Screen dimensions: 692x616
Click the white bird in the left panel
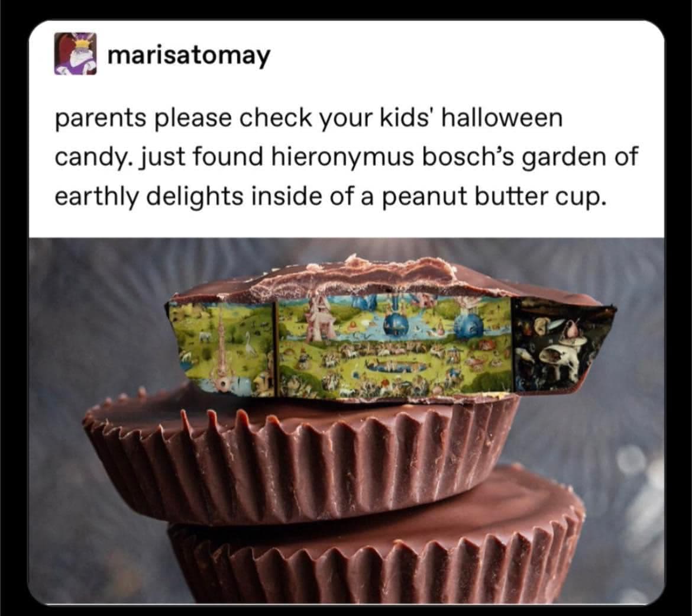(250, 344)
